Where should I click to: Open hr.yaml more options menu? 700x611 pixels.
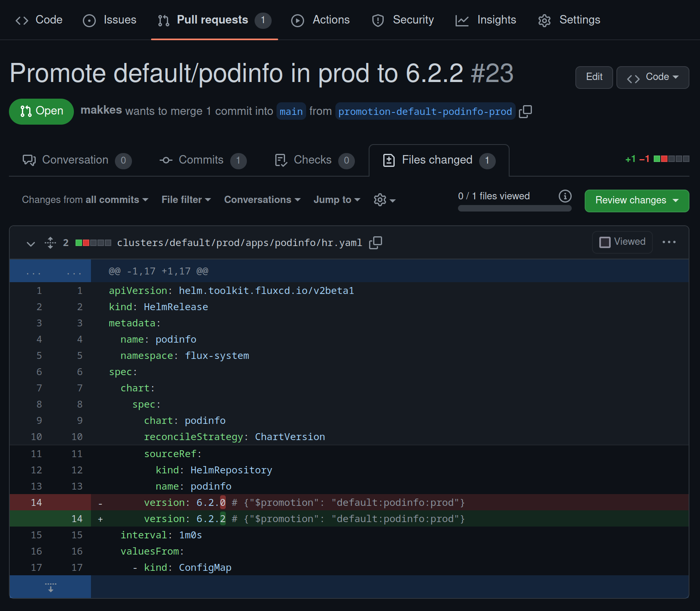pos(669,242)
